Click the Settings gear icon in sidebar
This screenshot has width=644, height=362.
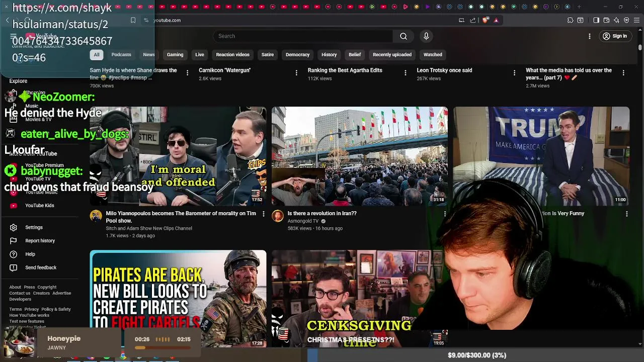click(x=14, y=227)
